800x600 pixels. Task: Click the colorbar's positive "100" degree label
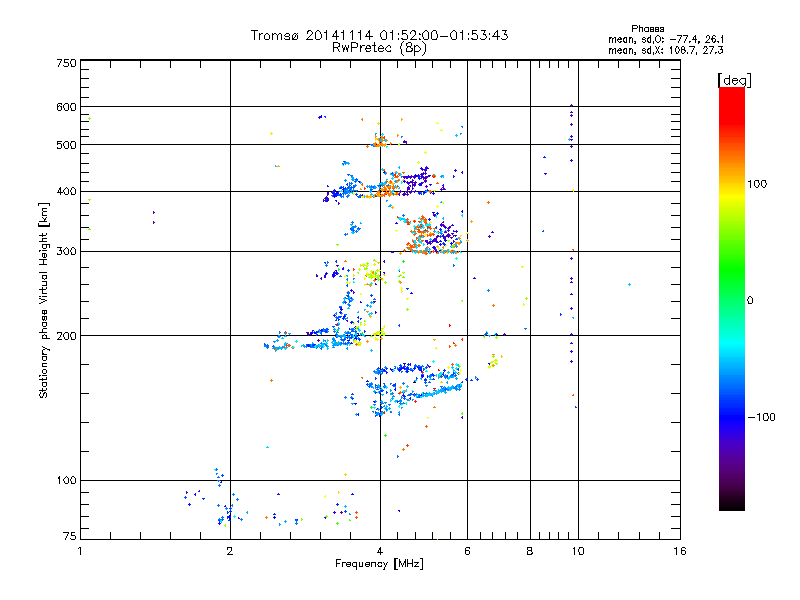[757, 184]
